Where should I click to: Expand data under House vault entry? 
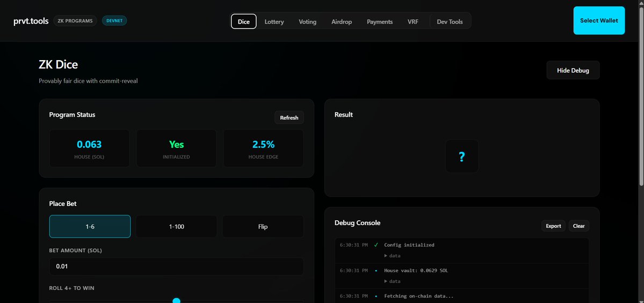pyautogui.click(x=392, y=281)
